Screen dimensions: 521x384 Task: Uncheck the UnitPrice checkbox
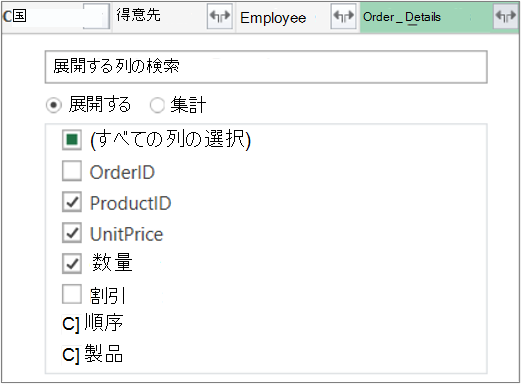72,233
